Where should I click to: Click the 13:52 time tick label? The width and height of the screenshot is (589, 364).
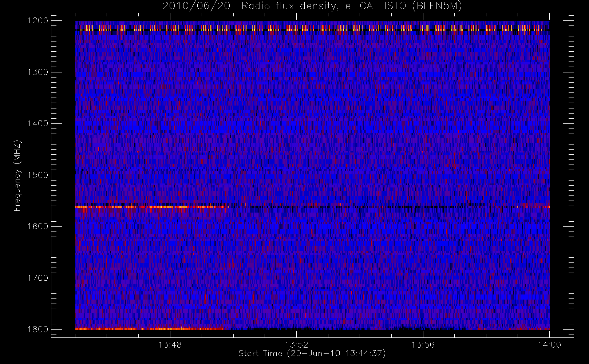click(x=296, y=345)
